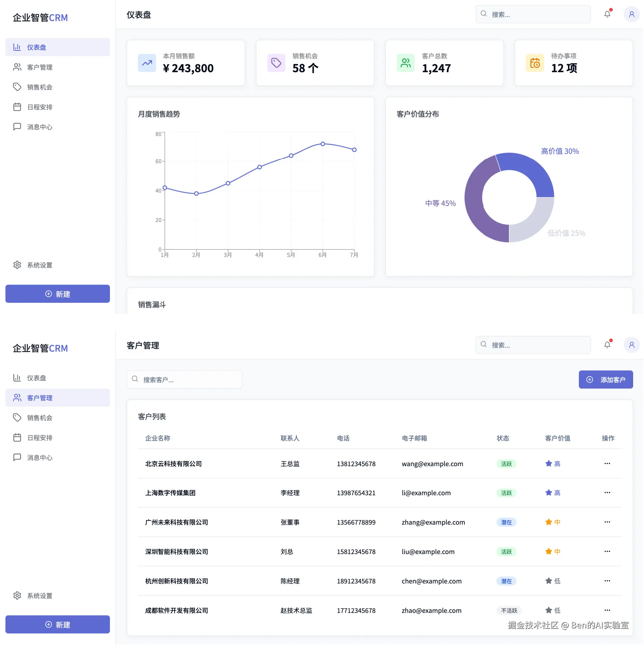This screenshot has height=645, width=644.
Task: Click the 2月 data point on sales chart
Action: coord(196,193)
